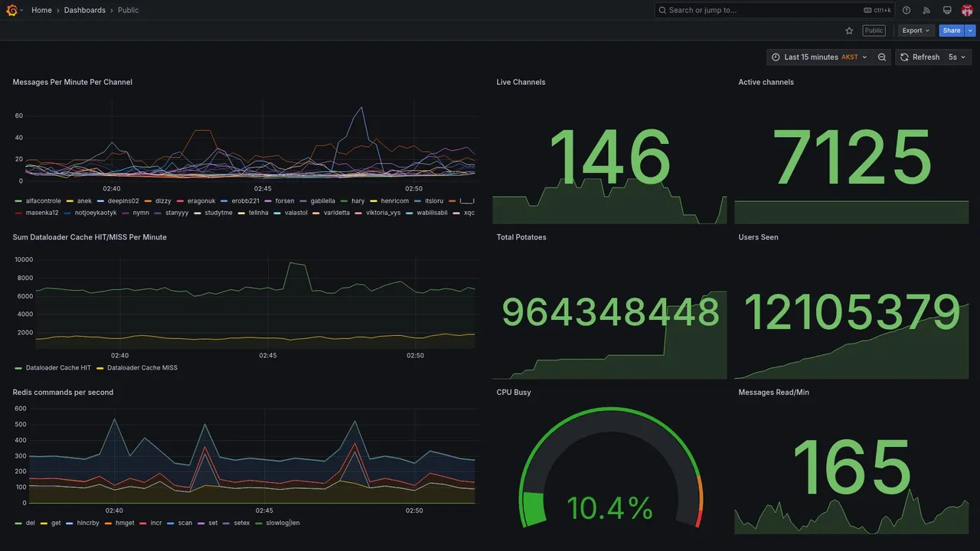Zoom out the time range

(882, 57)
